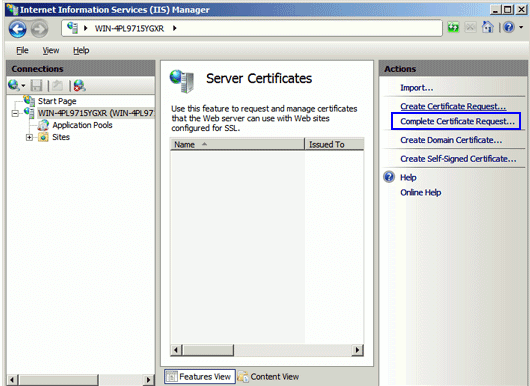Click right arrow of the Connections pane scrollbar
This screenshot has height=386, width=530.
148,380
